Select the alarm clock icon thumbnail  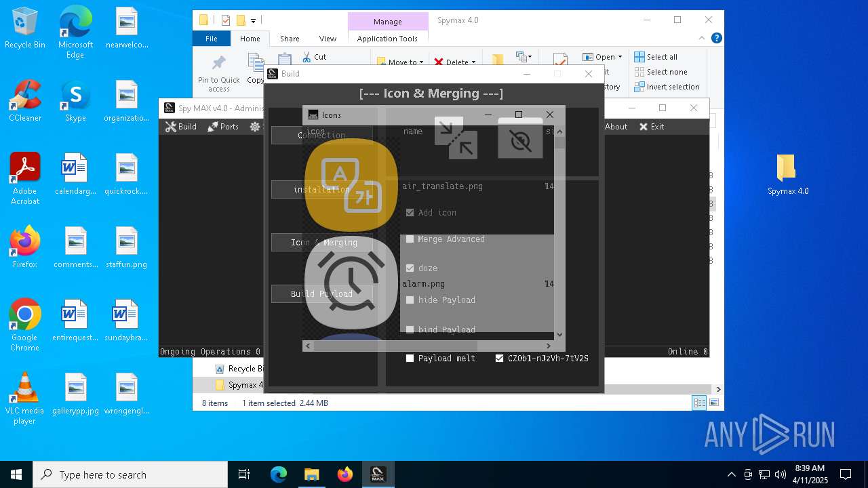click(351, 283)
